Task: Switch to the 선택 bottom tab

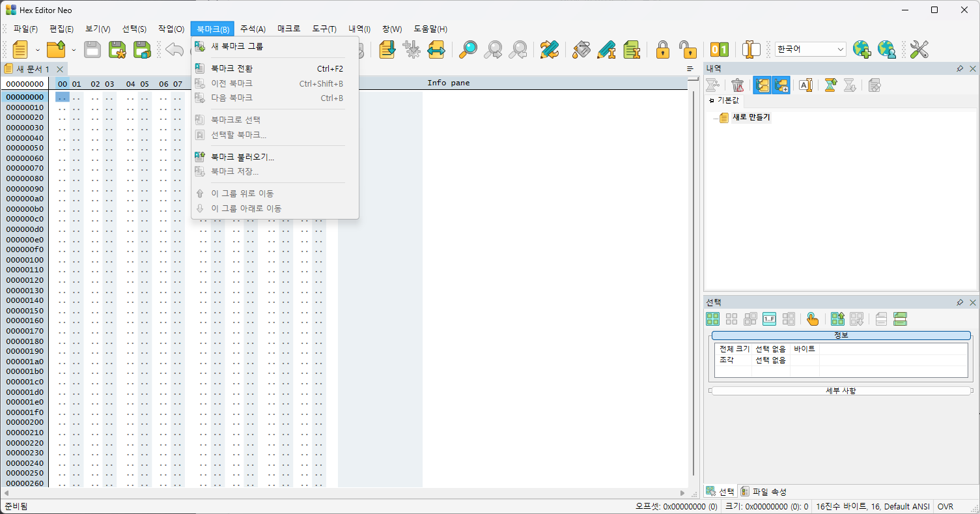Action: coord(721,492)
